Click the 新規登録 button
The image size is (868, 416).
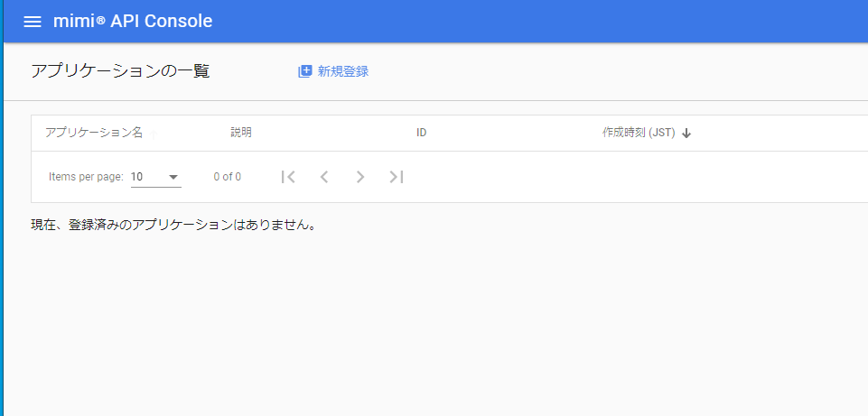point(333,71)
